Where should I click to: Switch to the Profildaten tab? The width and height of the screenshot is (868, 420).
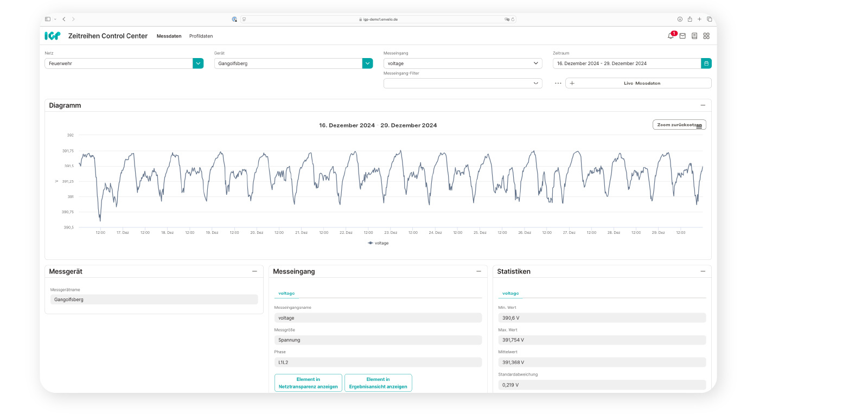point(201,36)
